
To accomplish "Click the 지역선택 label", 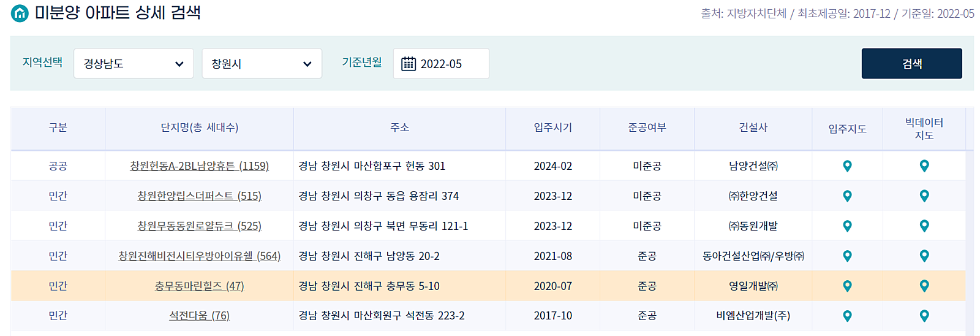I will click(x=42, y=63).
